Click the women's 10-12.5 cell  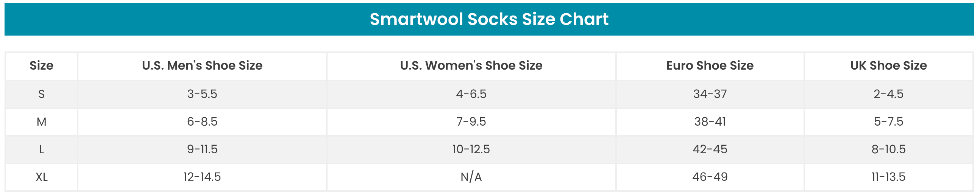click(471, 149)
